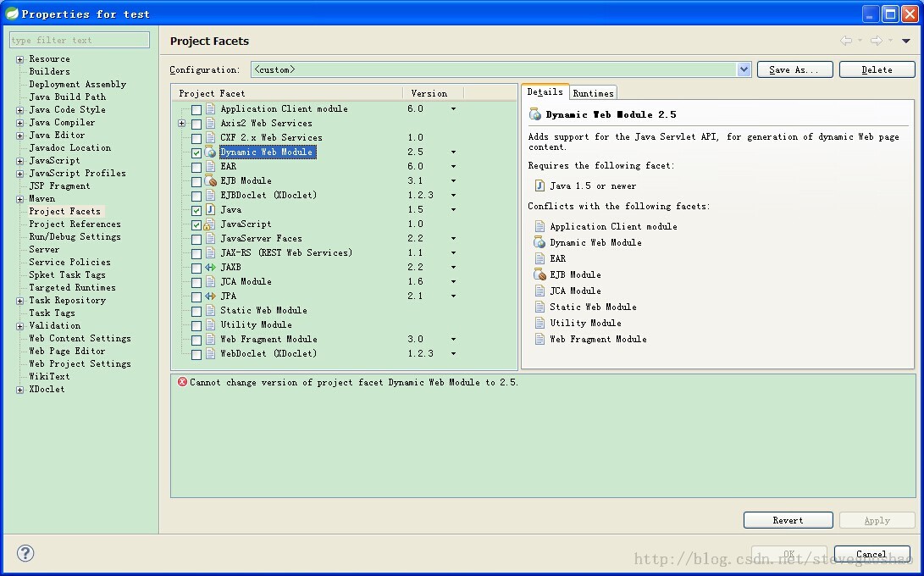Click the JAXB facet icon
This screenshot has height=576, width=924.
tap(210, 267)
